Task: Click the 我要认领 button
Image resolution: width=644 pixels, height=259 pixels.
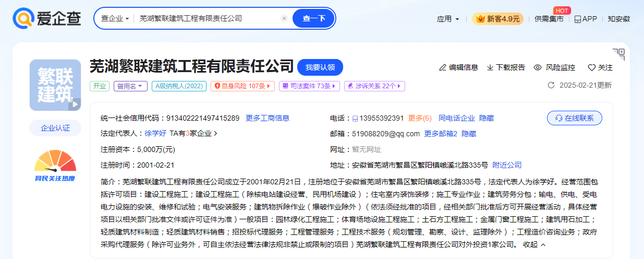Action: [x=320, y=67]
